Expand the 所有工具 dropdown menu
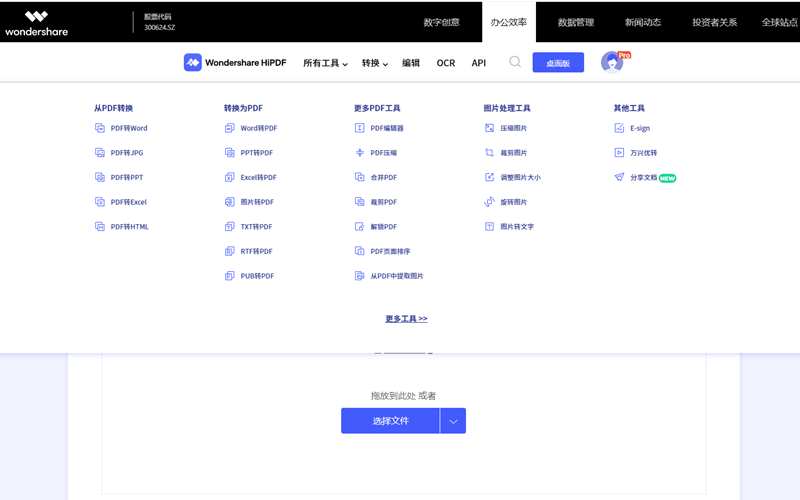The image size is (800, 500). click(x=325, y=63)
